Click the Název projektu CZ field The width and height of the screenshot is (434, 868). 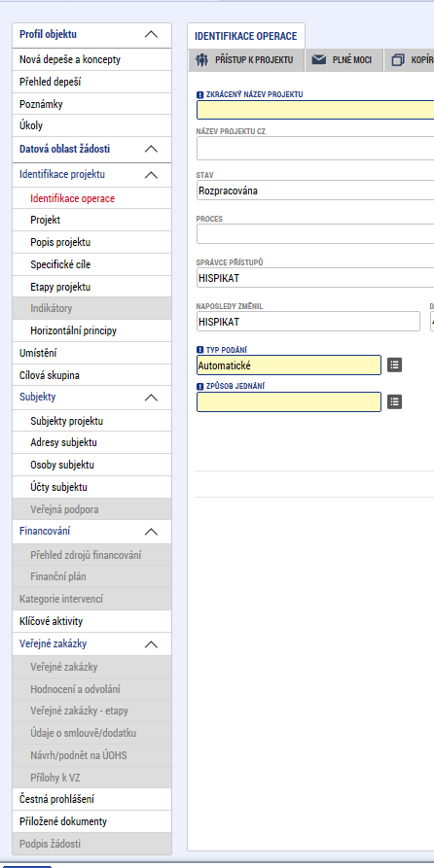coord(315,149)
